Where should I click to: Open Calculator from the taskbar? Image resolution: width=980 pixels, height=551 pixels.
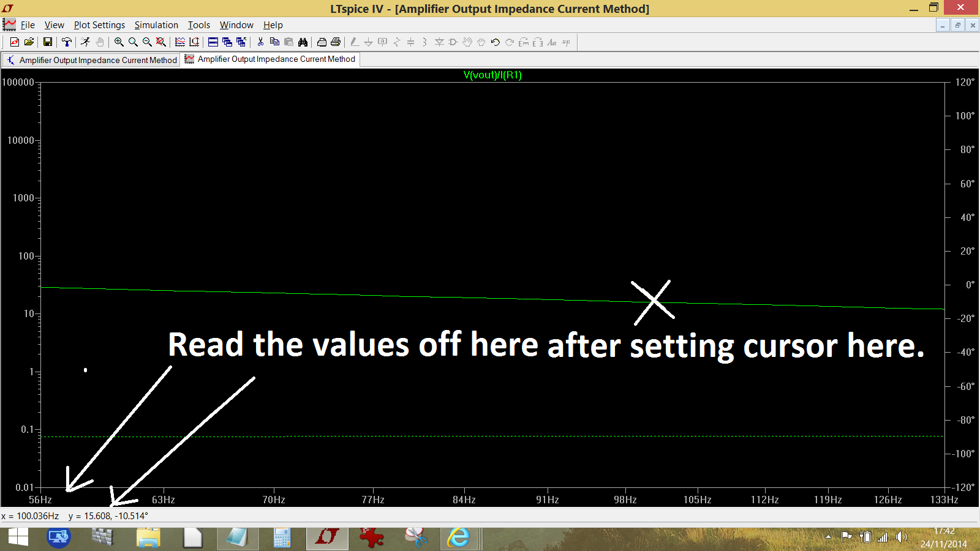pyautogui.click(x=282, y=538)
